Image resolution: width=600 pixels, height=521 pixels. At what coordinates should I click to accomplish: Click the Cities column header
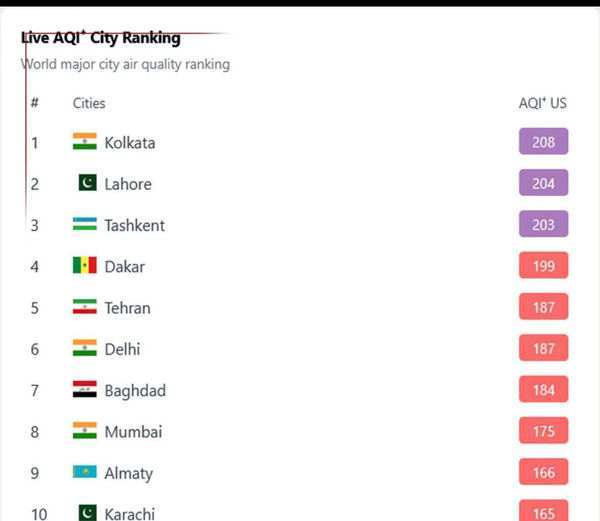point(89,103)
